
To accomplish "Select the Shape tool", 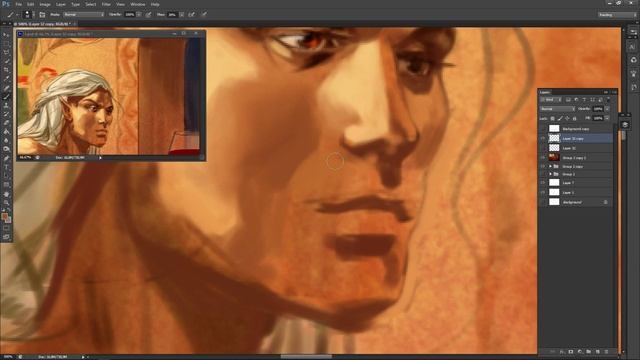I will coord(7,184).
